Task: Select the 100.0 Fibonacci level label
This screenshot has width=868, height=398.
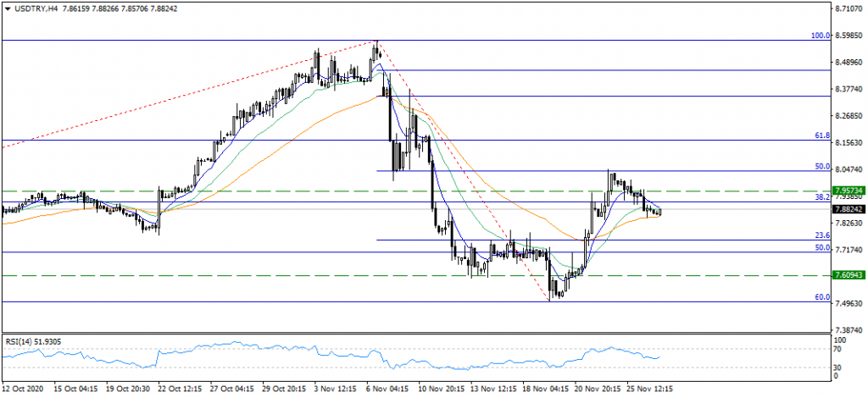Action: click(820, 36)
